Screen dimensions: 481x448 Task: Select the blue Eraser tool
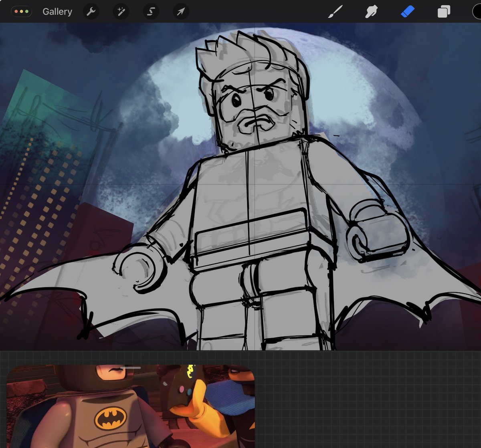(408, 12)
